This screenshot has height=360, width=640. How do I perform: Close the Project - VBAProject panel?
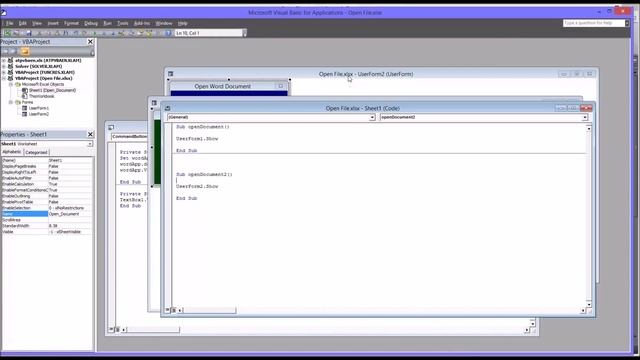(x=90, y=42)
